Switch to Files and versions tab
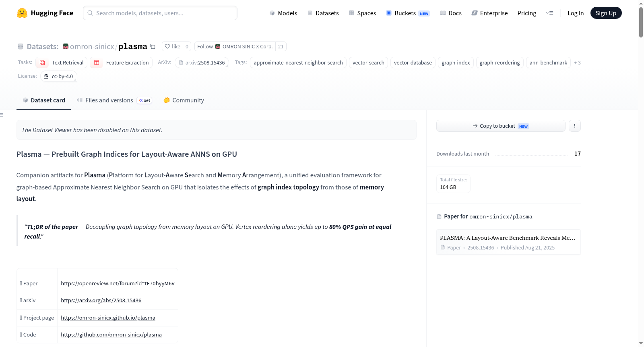 [x=114, y=100]
